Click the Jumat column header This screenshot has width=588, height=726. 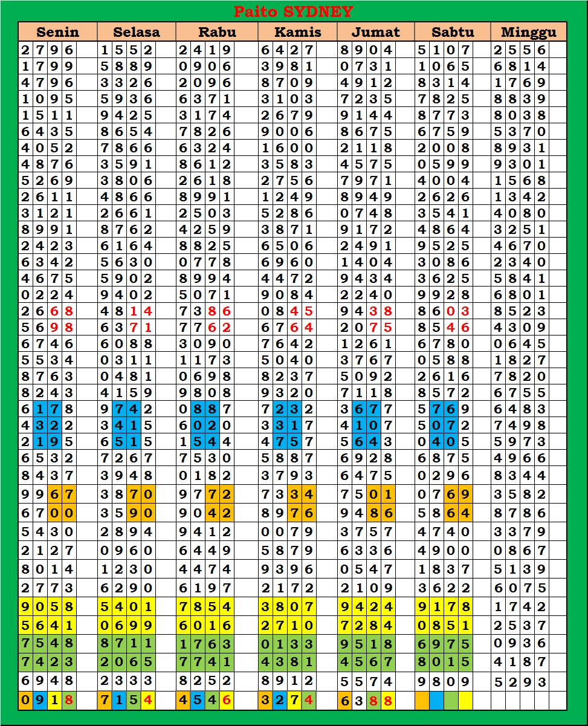(x=375, y=32)
